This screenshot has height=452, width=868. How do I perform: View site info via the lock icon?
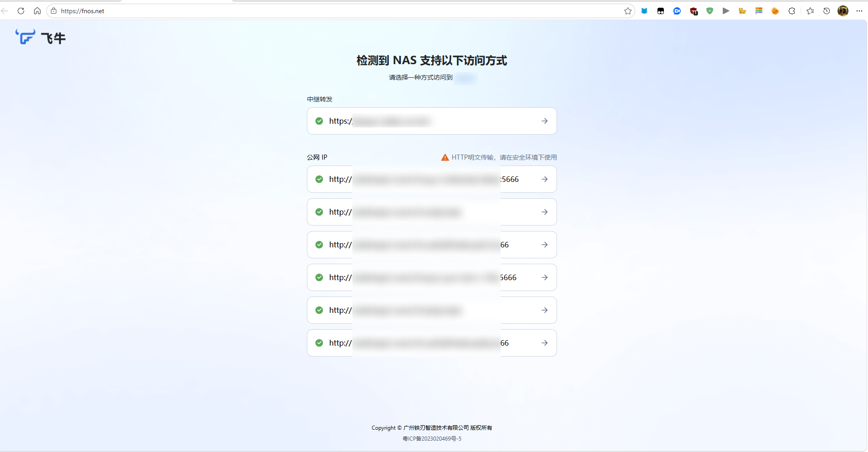pos(54,11)
